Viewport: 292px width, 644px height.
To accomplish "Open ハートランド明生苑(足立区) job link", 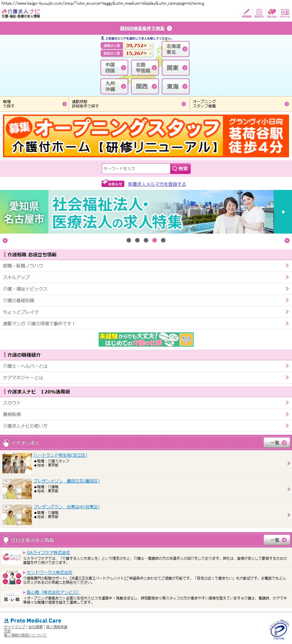I will coord(60,455).
